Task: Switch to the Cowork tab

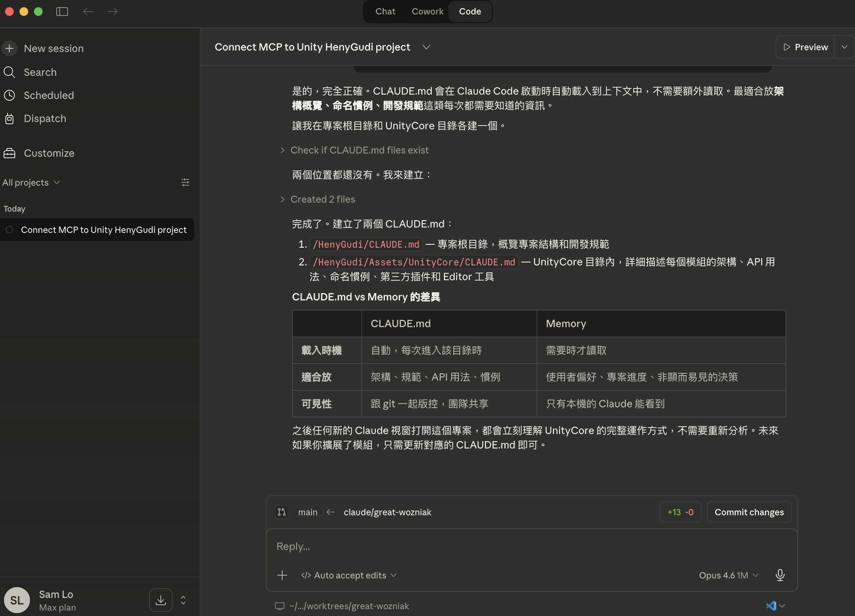Action: (427, 12)
